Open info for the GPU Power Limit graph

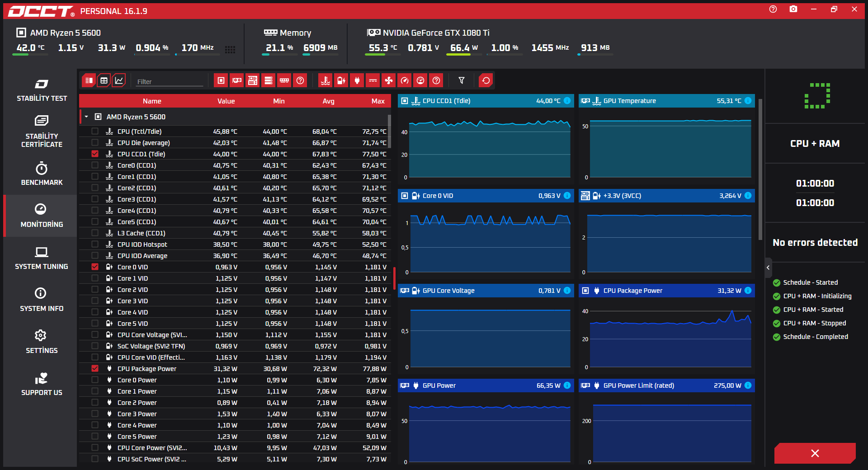pyautogui.click(x=748, y=385)
